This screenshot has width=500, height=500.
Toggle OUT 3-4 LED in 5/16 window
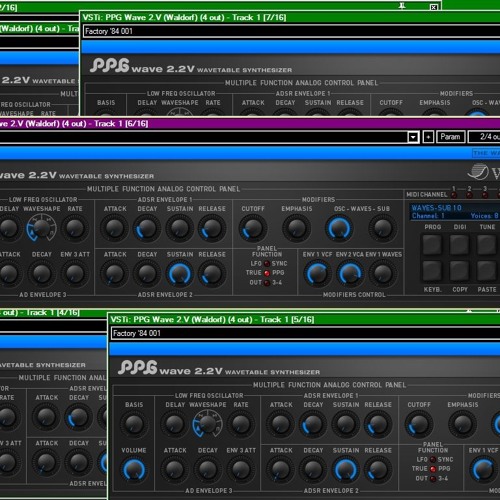[433, 479]
